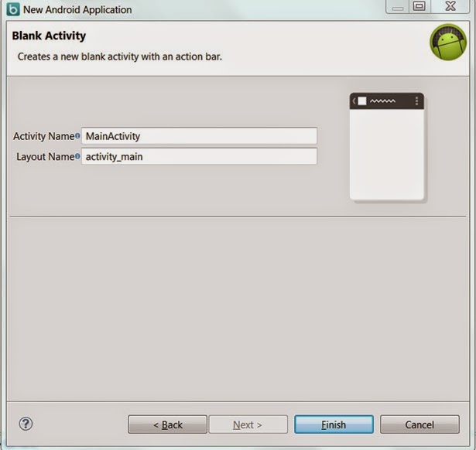Focus the Activity Name input field
This screenshot has height=450, width=476.
coord(199,136)
